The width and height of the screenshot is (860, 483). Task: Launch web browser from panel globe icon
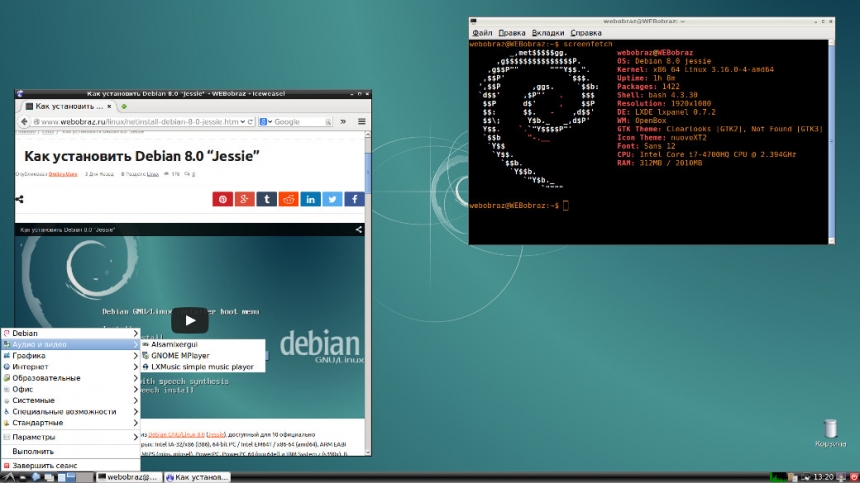coord(36,477)
